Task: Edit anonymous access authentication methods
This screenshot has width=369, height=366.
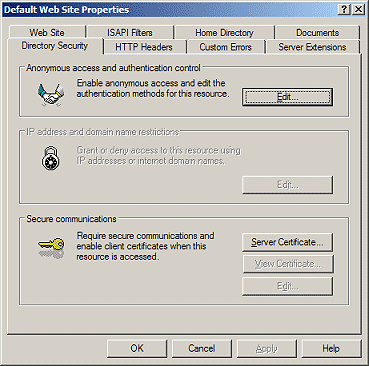Action: [x=287, y=97]
